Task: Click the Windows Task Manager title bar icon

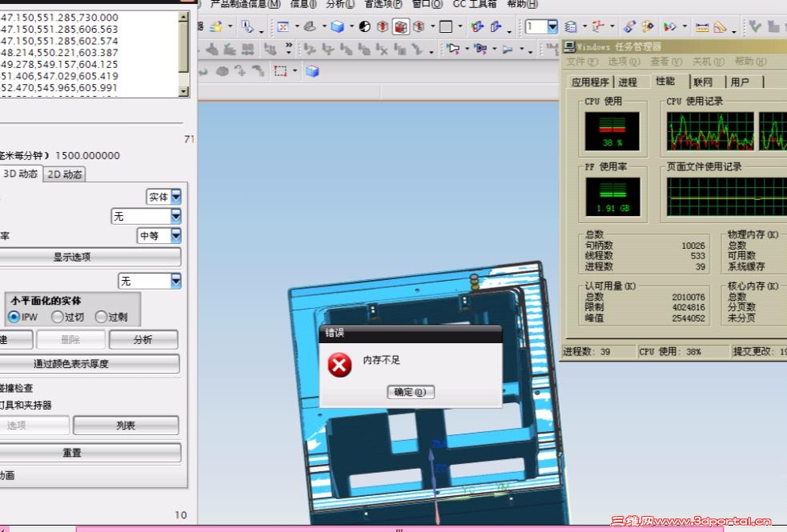Action: [x=569, y=47]
